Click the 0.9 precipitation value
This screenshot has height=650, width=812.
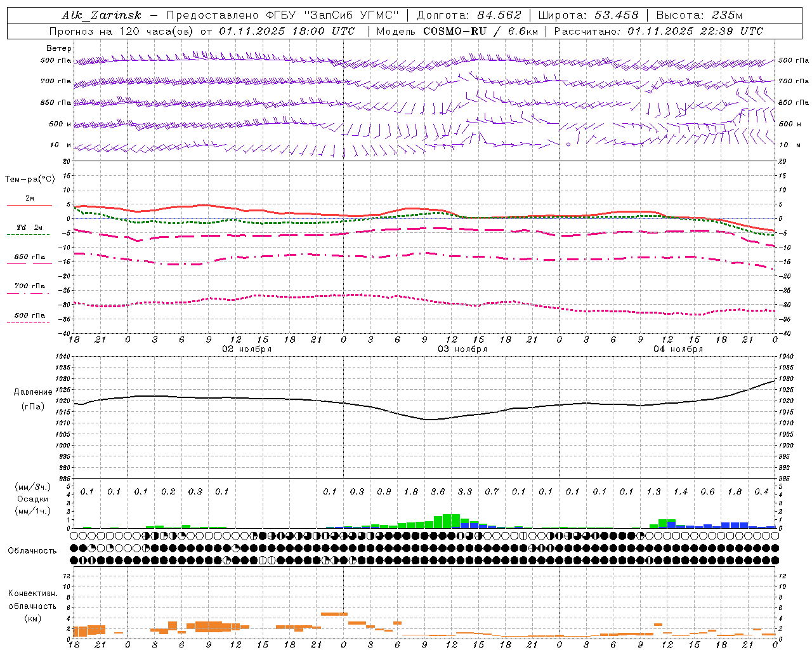pyautogui.click(x=384, y=491)
